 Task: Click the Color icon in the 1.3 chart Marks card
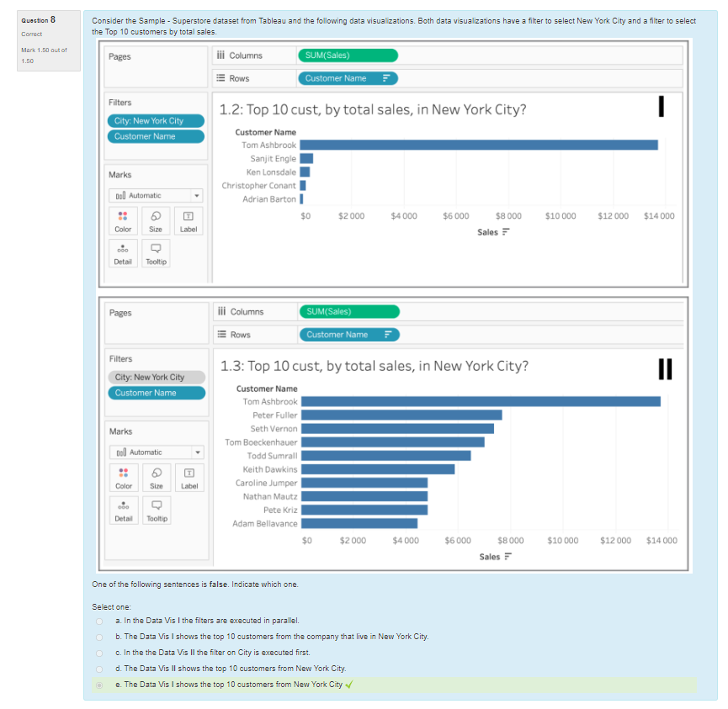tap(123, 474)
